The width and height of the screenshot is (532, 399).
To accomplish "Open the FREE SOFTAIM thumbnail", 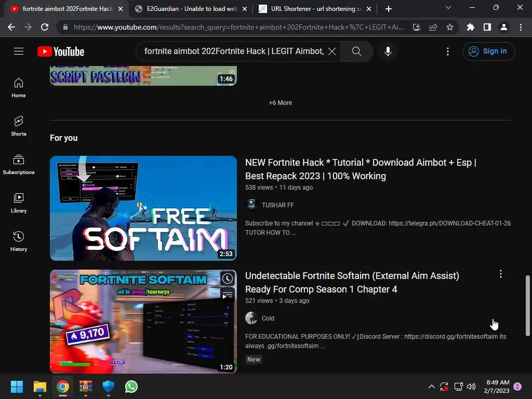I will (143, 208).
